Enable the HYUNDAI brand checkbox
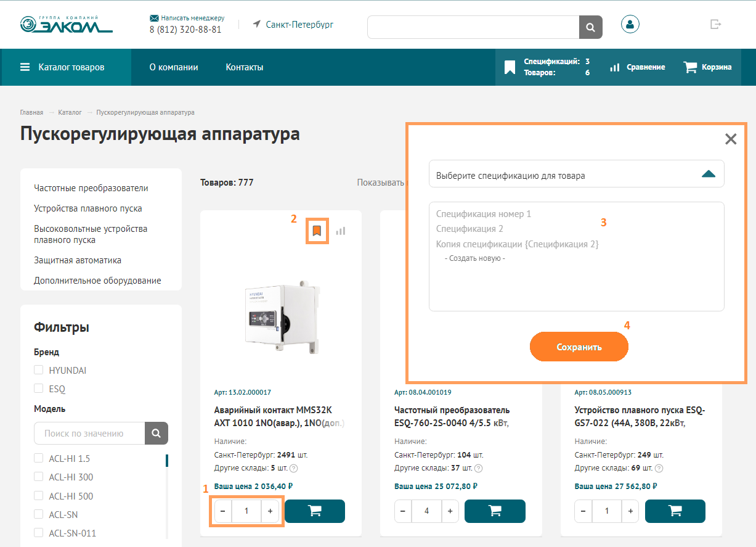The image size is (756, 547). click(x=39, y=370)
